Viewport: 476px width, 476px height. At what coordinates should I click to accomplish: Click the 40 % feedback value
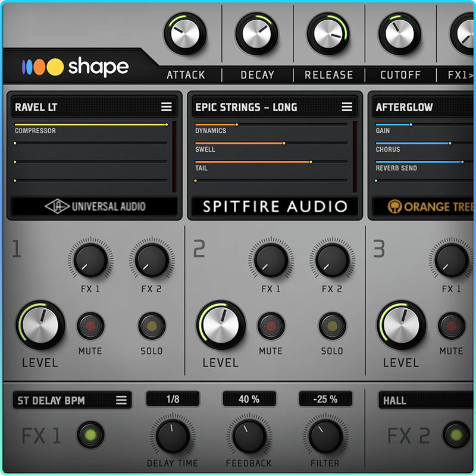pyautogui.click(x=249, y=399)
